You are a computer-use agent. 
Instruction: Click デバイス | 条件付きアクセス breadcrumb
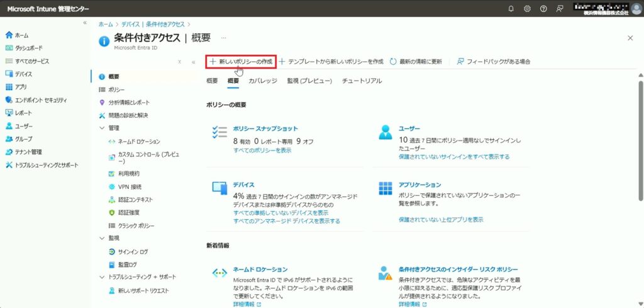click(153, 25)
